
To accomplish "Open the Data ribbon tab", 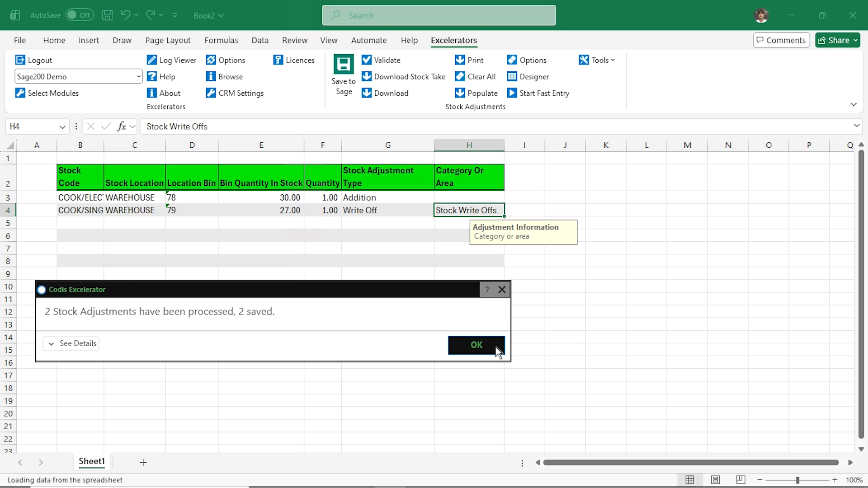I will point(260,40).
